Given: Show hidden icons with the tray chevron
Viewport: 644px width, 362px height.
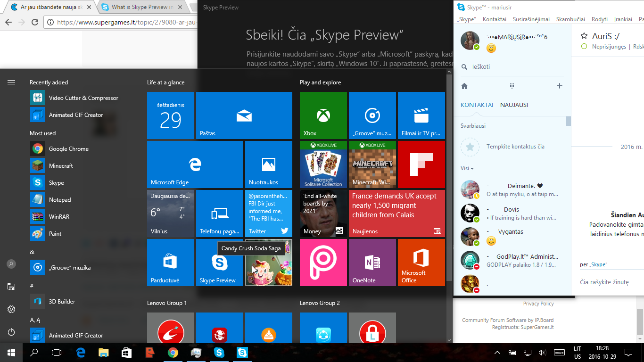Looking at the screenshot, I should pos(497,352).
